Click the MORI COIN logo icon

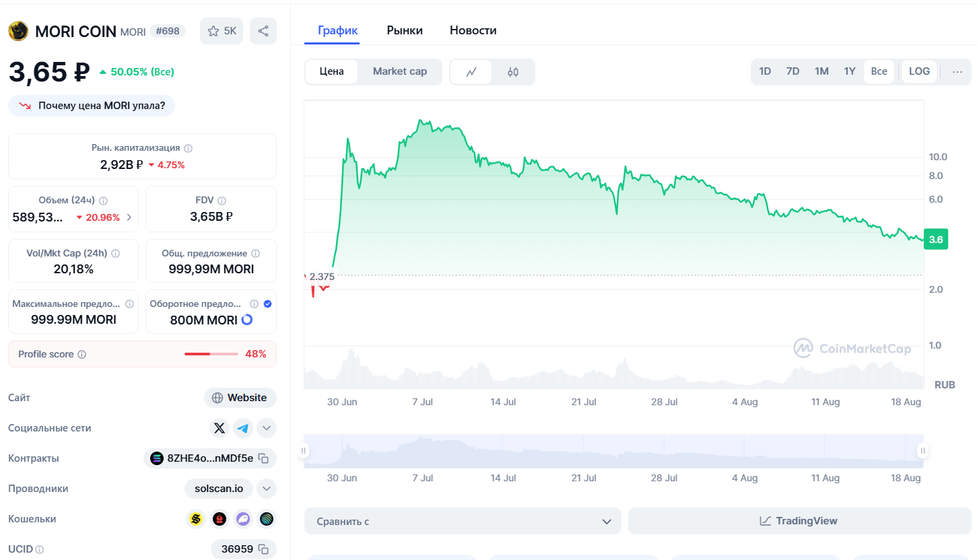[x=18, y=31]
